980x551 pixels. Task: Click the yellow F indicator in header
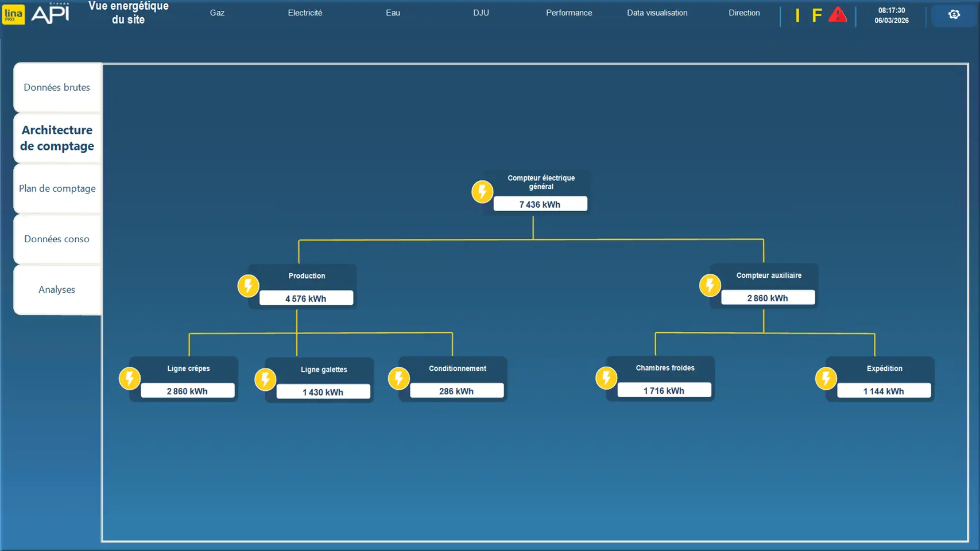816,15
